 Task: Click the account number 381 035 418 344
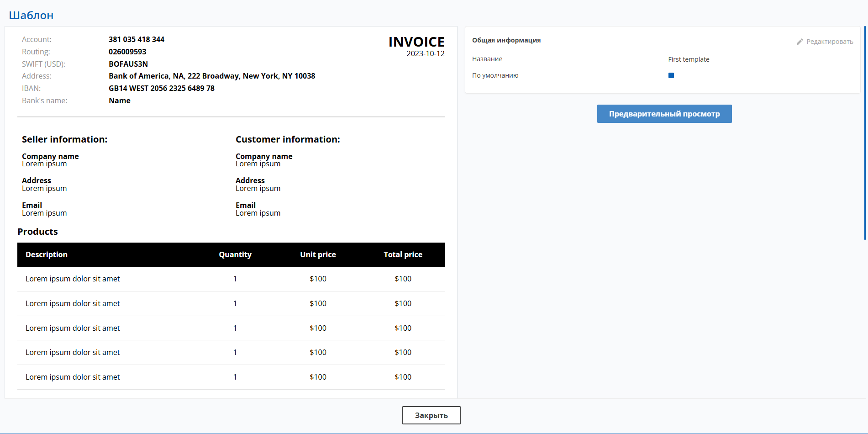pos(137,39)
